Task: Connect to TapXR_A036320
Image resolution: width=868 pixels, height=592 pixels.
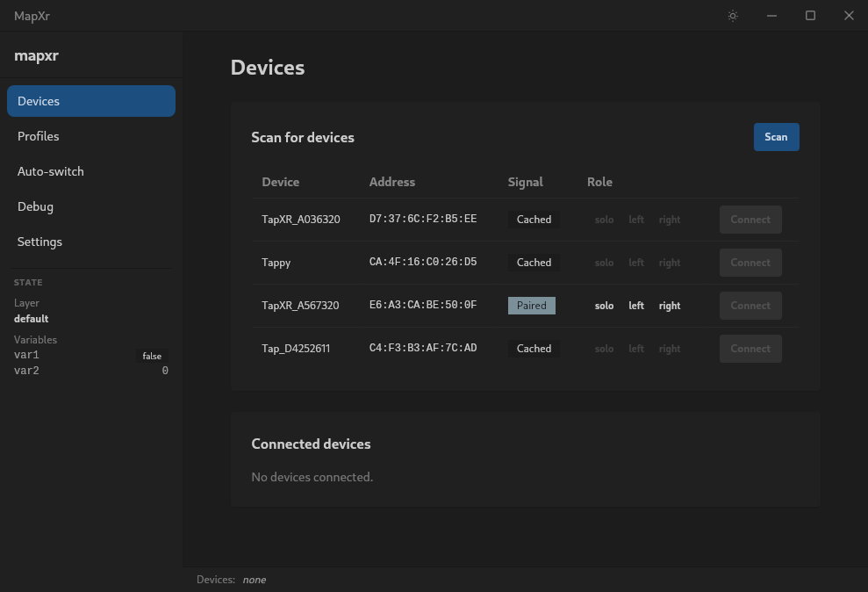Action: point(750,219)
